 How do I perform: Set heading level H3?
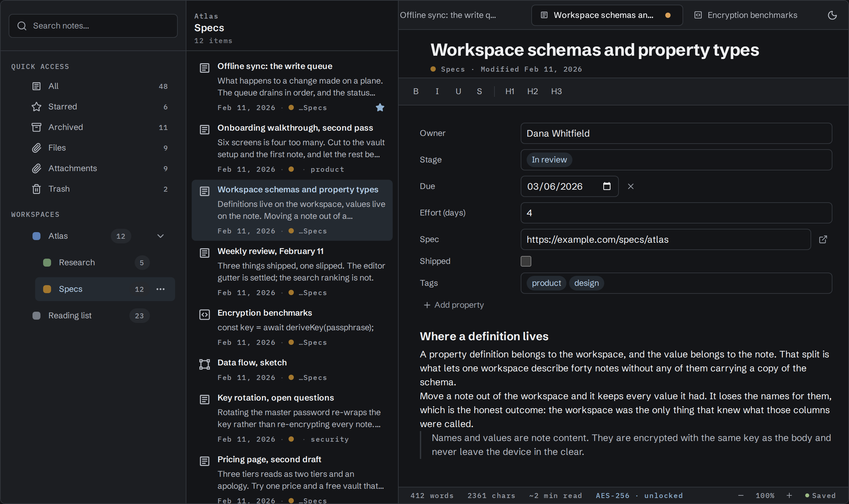556,92
